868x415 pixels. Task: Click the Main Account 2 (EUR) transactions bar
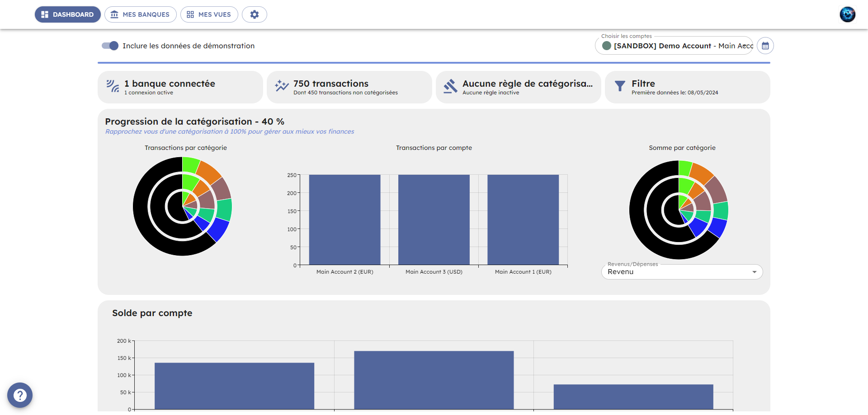(x=345, y=220)
